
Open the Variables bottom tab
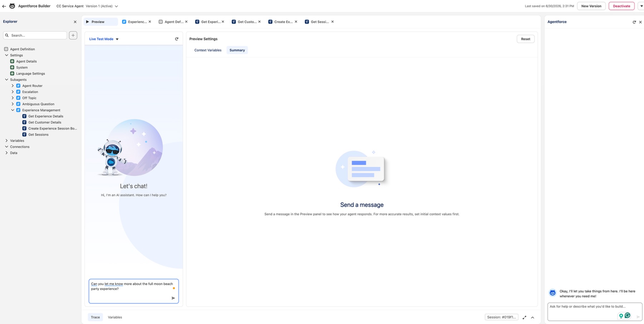click(x=115, y=317)
